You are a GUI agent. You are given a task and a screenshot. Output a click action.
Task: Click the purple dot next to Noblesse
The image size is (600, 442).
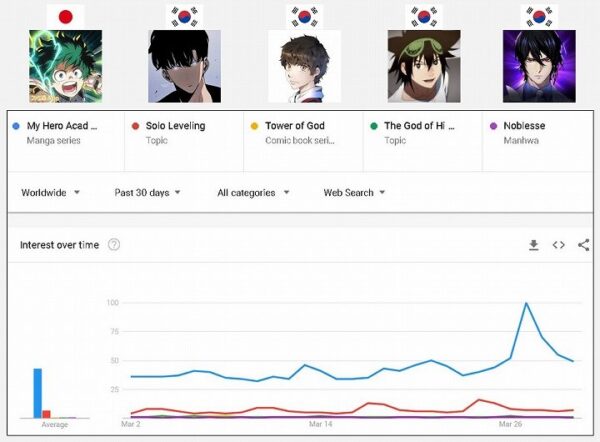pos(494,126)
